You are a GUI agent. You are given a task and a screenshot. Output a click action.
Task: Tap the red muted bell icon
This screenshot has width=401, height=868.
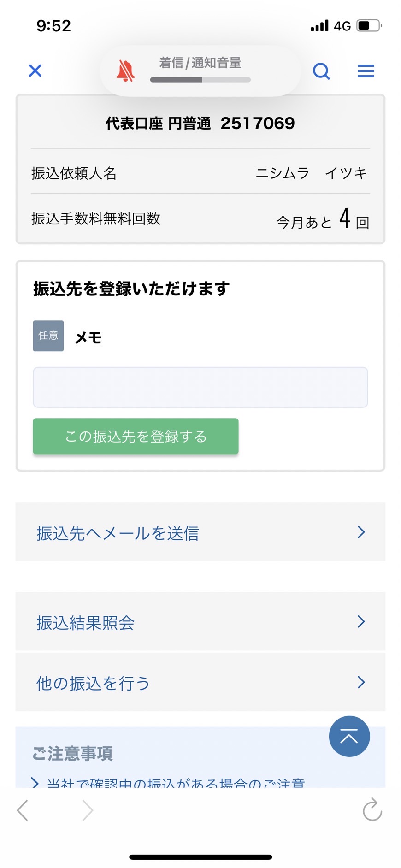pyautogui.click(x=125, y=71)
